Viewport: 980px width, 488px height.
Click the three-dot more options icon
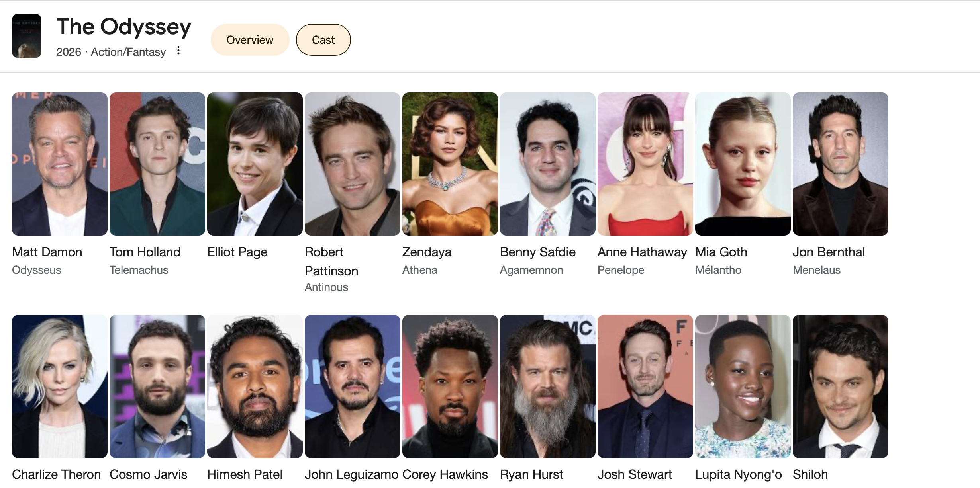pyautogui.click(x=178, y=51)
